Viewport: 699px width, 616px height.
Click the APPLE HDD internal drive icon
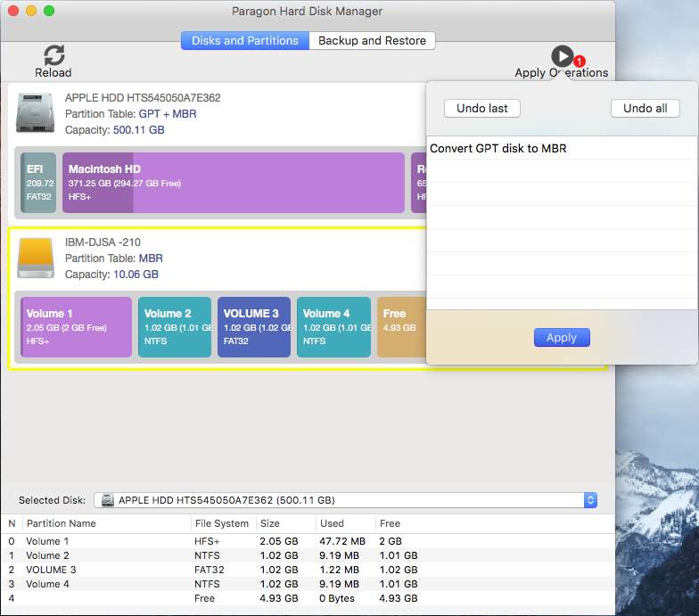(36, 112)
